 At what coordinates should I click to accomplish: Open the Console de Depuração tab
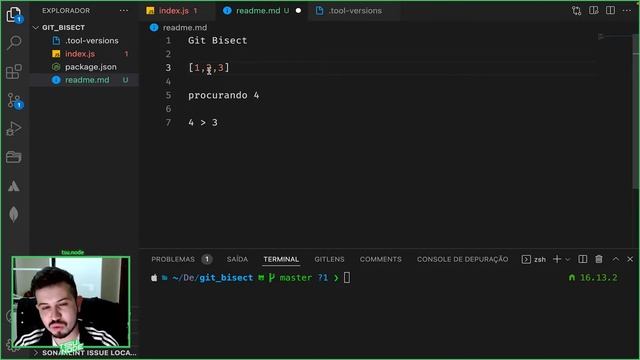[462, 259]
